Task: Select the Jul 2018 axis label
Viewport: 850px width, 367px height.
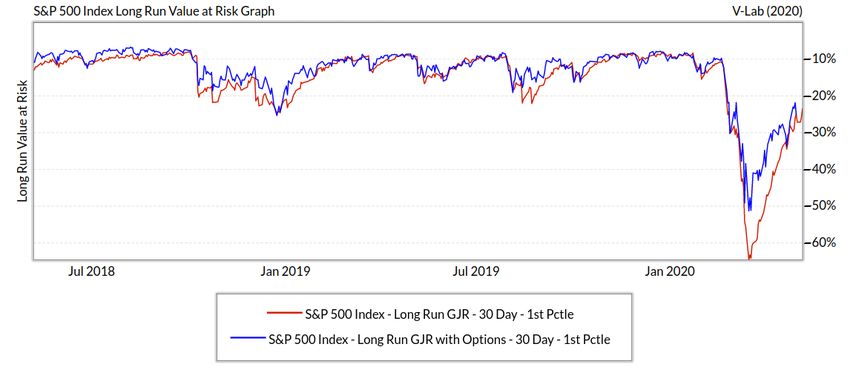Action: [92, 271]
